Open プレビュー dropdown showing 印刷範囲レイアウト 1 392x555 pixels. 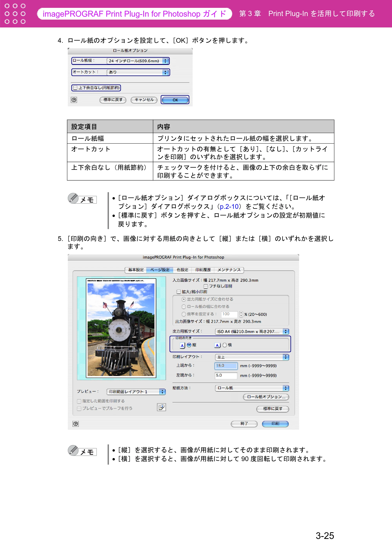136,391
